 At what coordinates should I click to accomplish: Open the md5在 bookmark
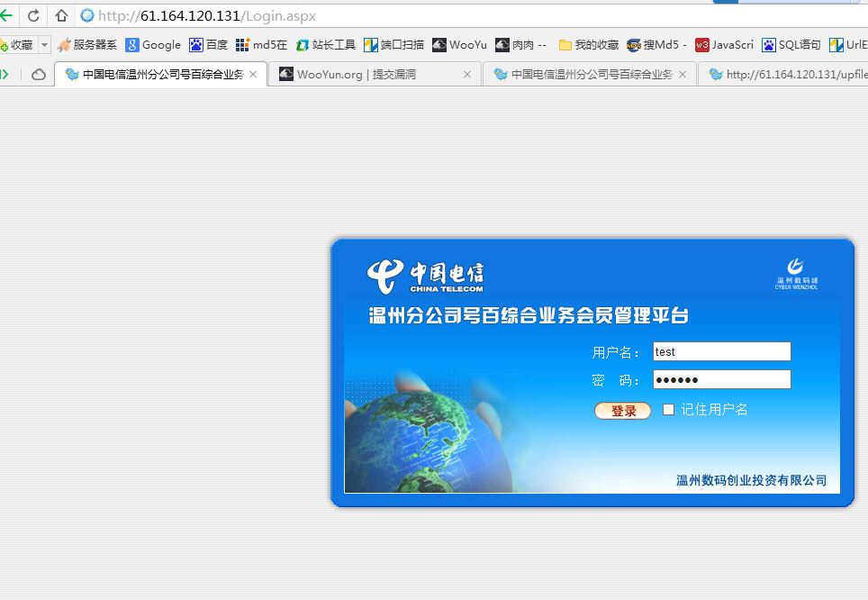click(x=261, y=45)
